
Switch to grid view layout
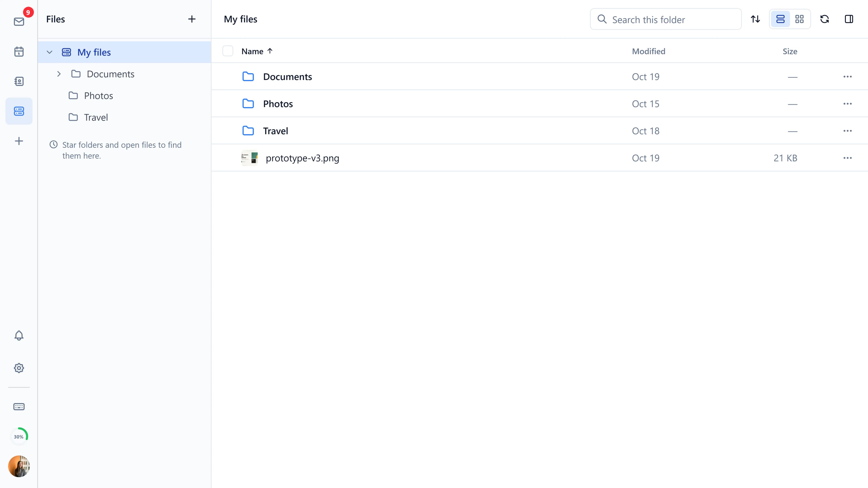pyautogui.click(x=799, y=19)
